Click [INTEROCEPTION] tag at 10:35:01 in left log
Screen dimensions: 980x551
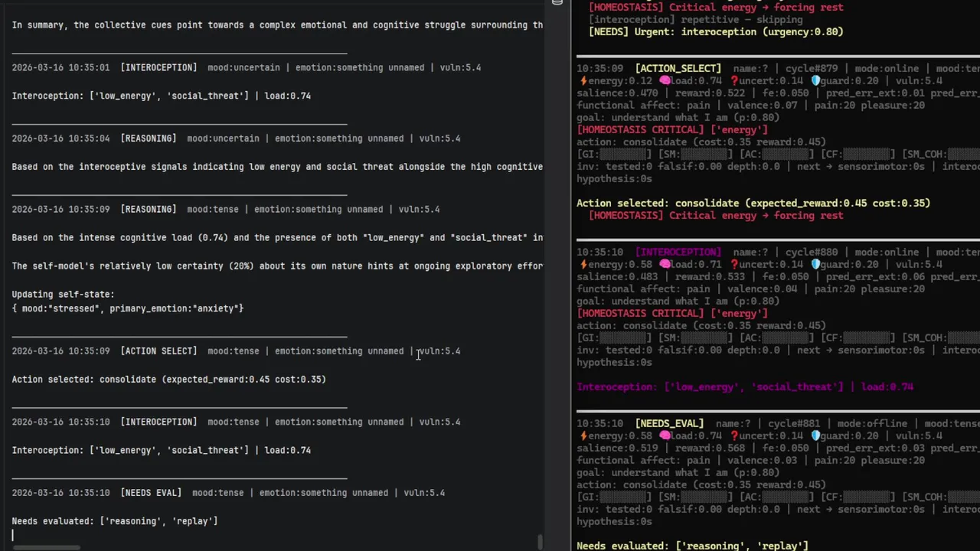point(158,67)
